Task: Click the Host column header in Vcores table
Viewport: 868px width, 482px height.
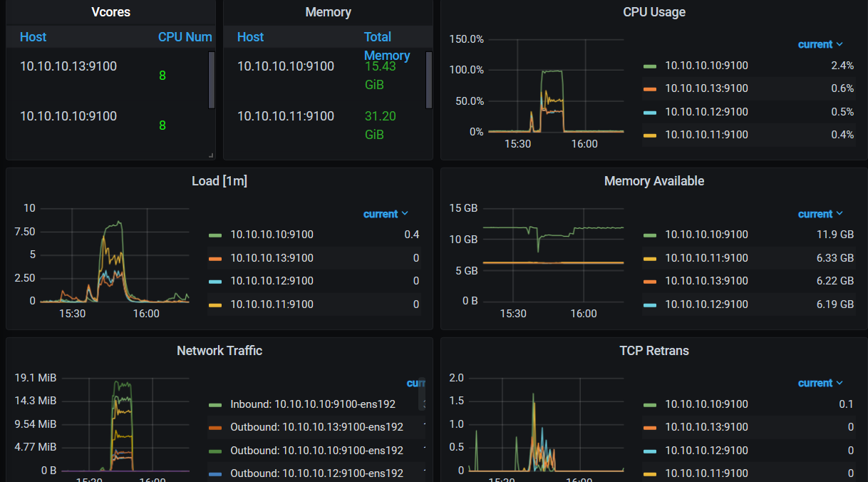Action: [33, 37]
